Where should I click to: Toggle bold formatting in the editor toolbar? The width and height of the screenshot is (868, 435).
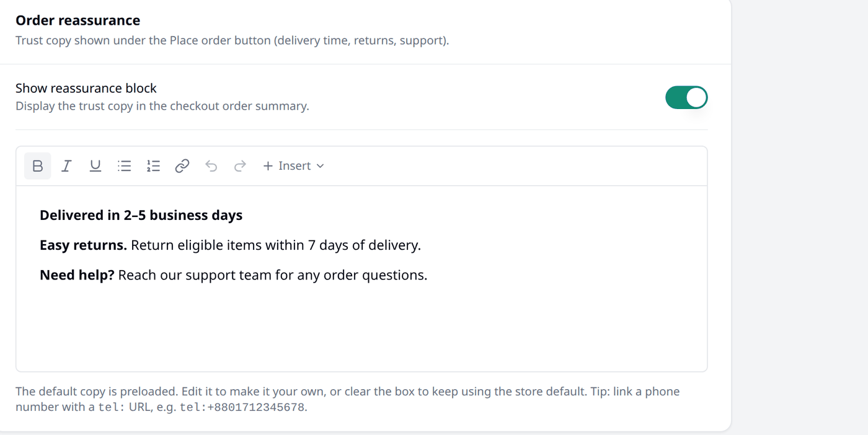tap(38, 166)
